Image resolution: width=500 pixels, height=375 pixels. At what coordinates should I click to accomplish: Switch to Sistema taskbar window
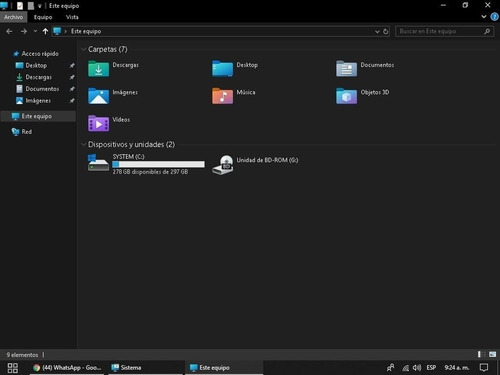tap(145, 368)
